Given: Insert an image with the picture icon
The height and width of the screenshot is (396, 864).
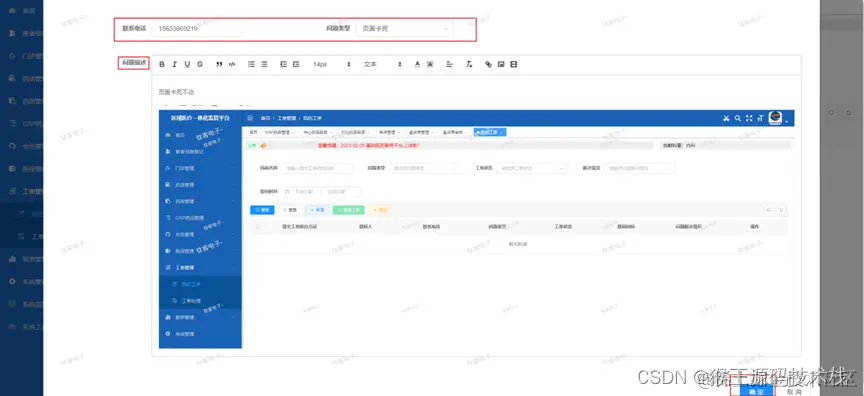Looking at the screenshot, I should point(501,64).
